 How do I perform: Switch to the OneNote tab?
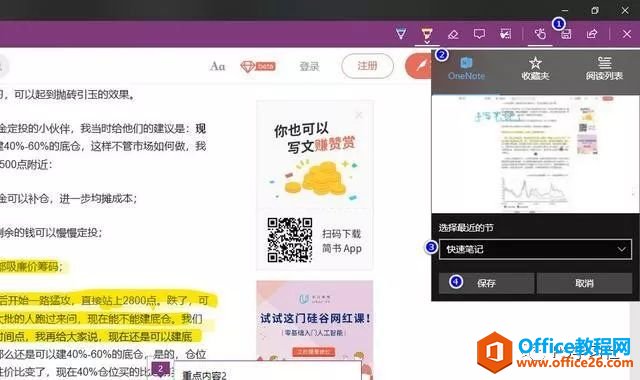coord(466,69)
